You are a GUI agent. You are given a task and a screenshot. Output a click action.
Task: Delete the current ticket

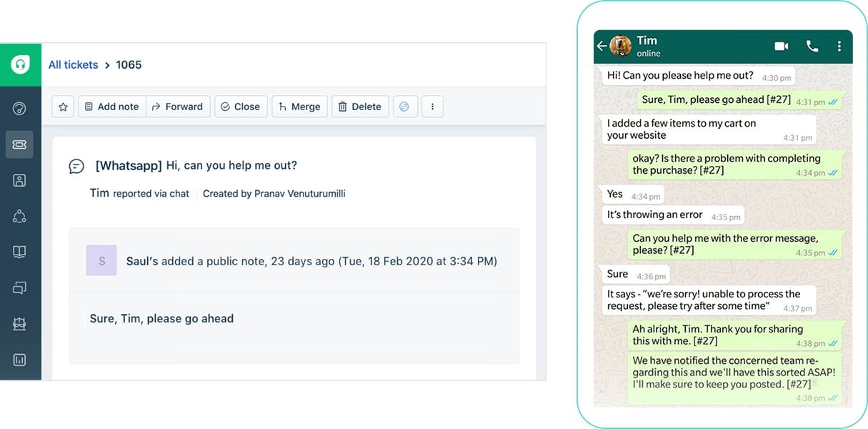click(x=360, y=106)
